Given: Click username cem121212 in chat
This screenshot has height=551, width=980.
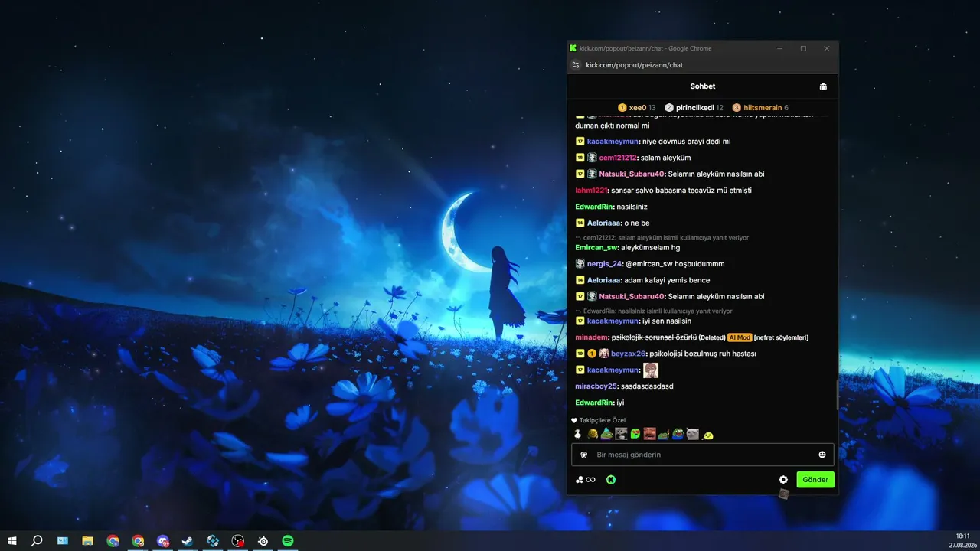Looking at the screenshot, I should [x=618, y=158].
